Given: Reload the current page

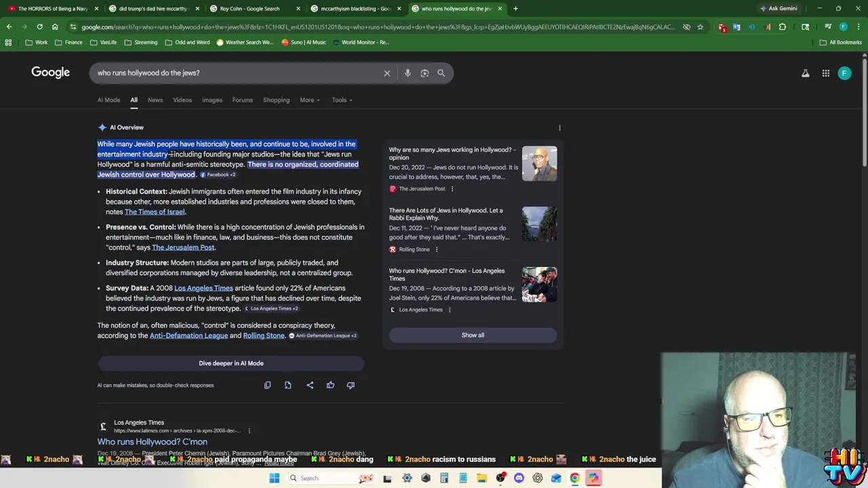Looking at the screenshot, I should [39, 27].
